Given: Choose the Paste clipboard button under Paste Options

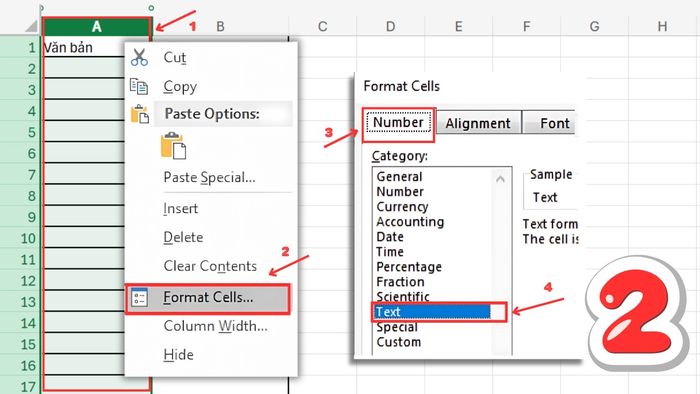Looking at the screenshot, I should (x=173, y=145).
